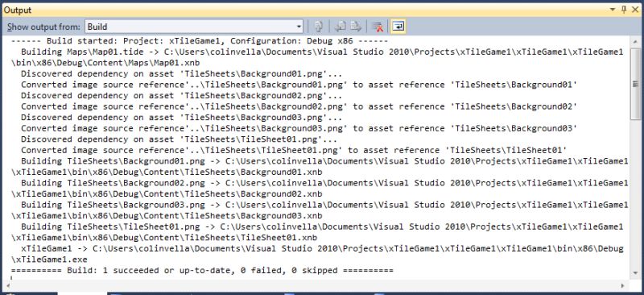Screen dimensions: 644x295
Task: Click the 'Building TileSheets\Background03.png' line
Action: coord(325,205)
